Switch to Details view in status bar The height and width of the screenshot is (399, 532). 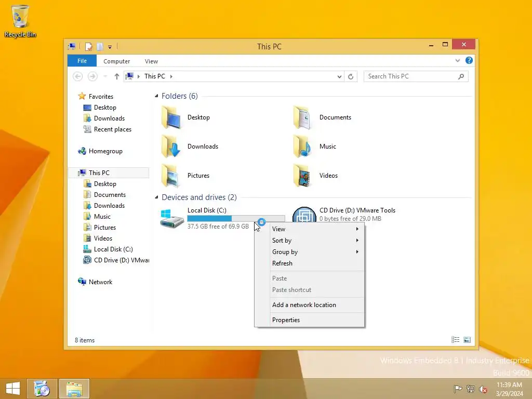455,340
